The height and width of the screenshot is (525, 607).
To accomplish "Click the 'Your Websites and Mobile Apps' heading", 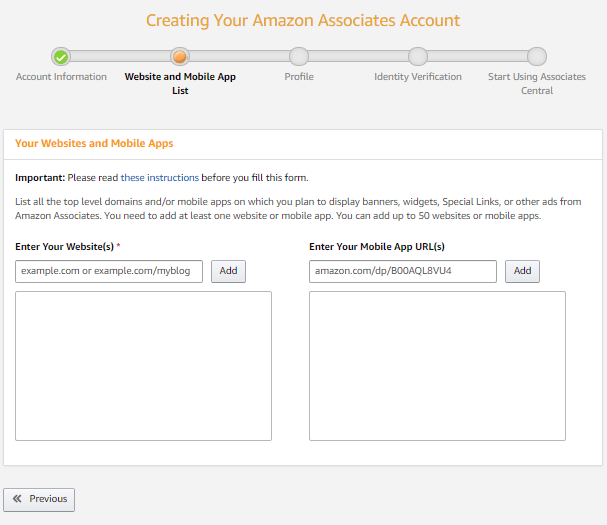I will click(94, 144).
